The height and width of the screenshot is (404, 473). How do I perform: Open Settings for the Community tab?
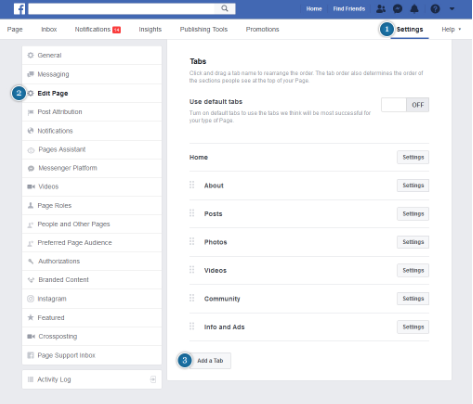click(413, 298)
